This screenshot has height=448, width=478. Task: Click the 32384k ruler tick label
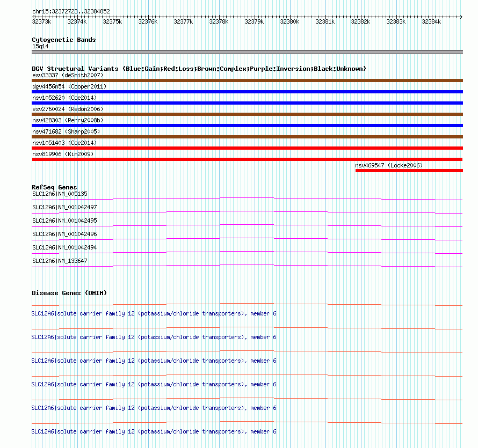click(x=431, y=21)
